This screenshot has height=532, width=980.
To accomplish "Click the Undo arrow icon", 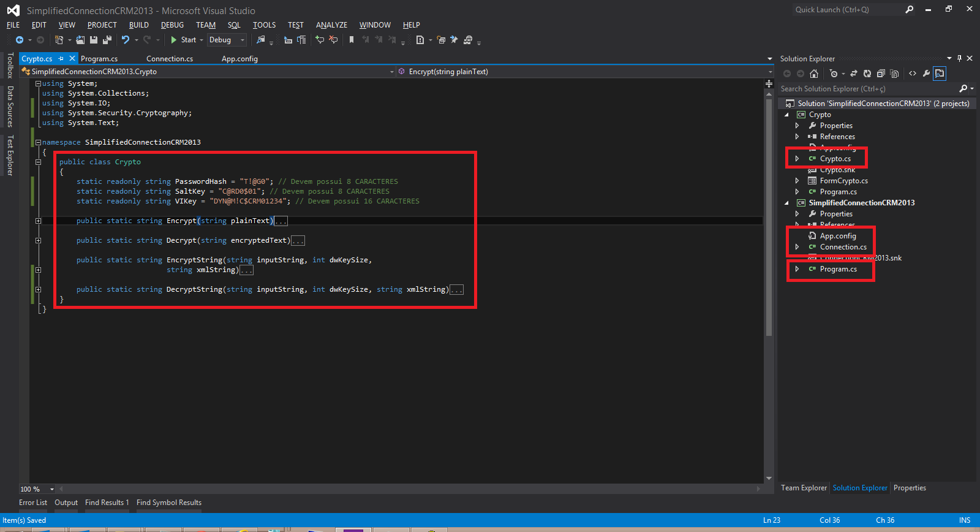I will [x=126, y=40].
